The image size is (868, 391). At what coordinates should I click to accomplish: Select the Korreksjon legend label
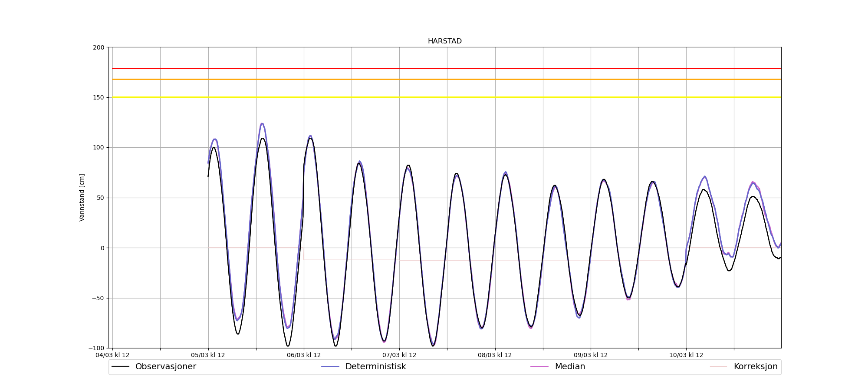755,367
